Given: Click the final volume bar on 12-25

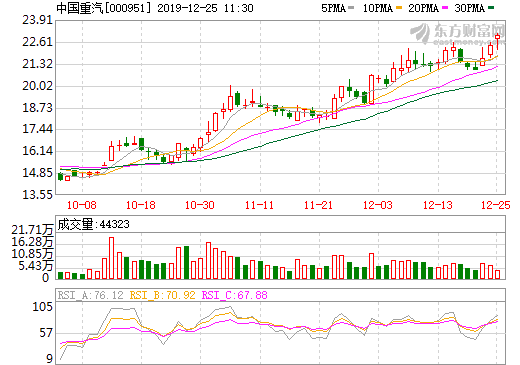Looking at the screenshot, I should (x=498, y=275).
